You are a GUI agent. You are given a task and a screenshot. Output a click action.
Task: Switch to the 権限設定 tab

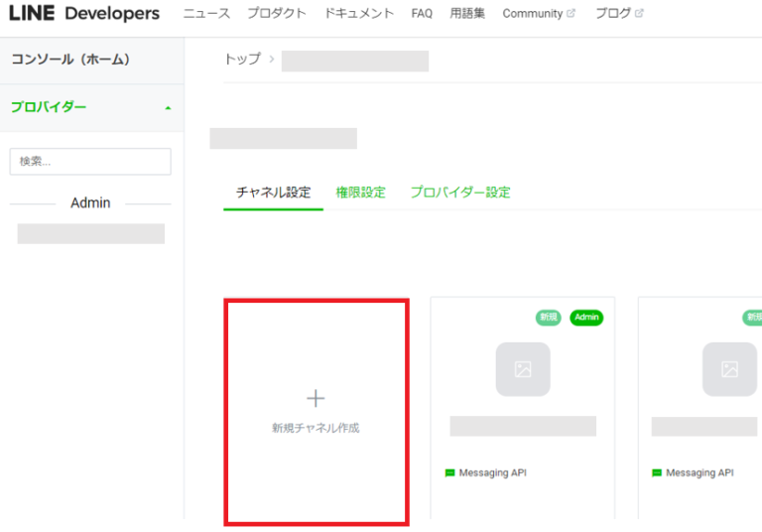[360, 193]
